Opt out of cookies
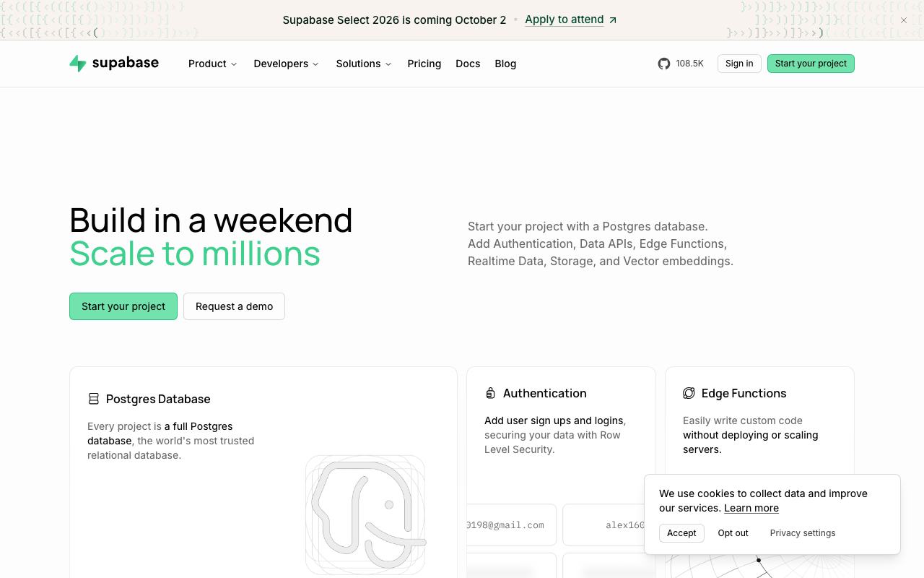This screenshot has width=924, height=578. coord(733,533)
